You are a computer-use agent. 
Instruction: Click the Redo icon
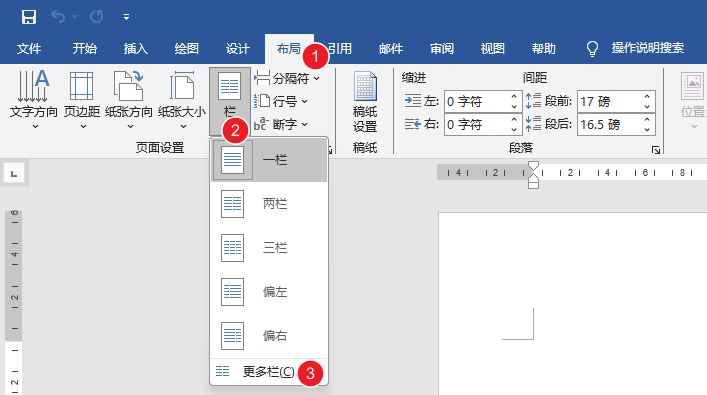(96, 17)
